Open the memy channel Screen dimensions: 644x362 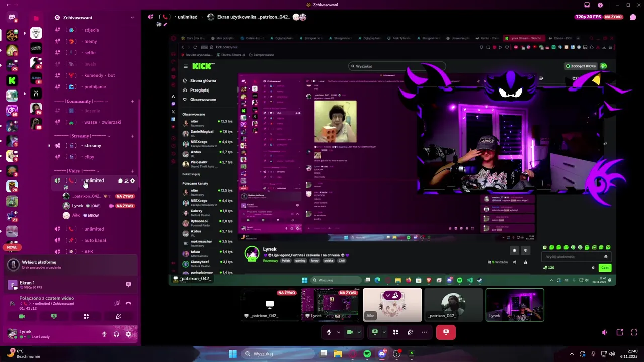click(x=95, y=41)
